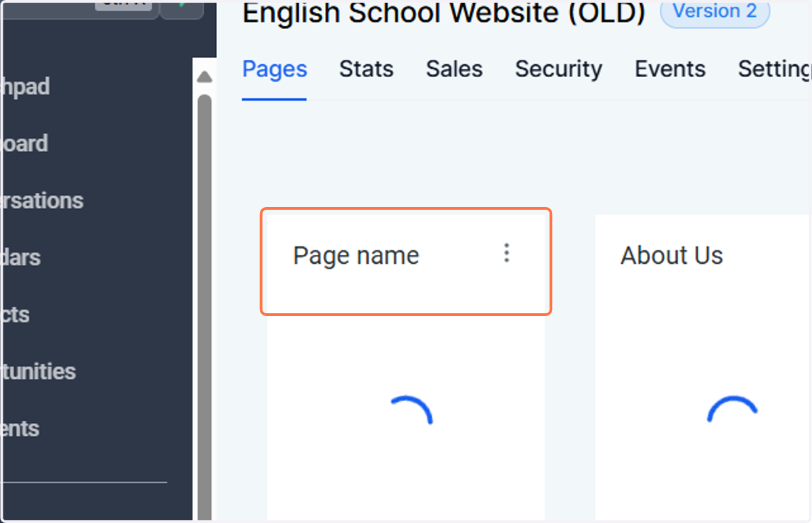Screen dimensions: 812x523
Task: Switch to the Pages tab
Action: coord(275,69)
